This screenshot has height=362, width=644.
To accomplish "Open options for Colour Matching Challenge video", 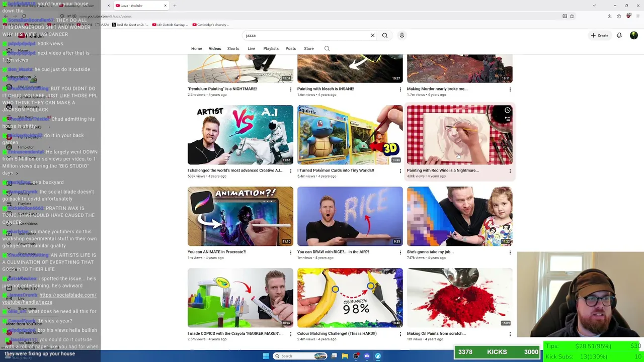I will 400,334.
